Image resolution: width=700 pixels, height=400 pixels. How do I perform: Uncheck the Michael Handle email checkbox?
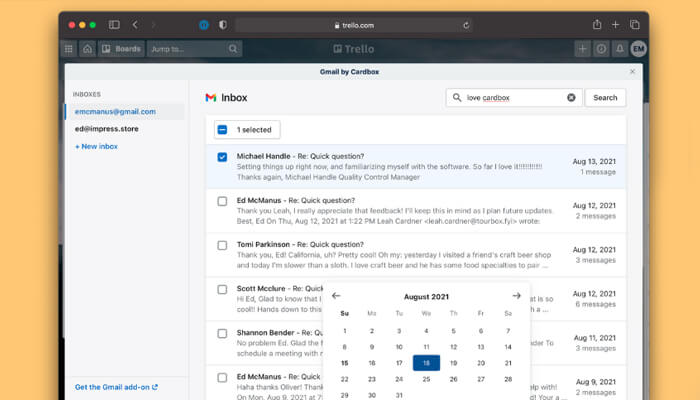222,157
